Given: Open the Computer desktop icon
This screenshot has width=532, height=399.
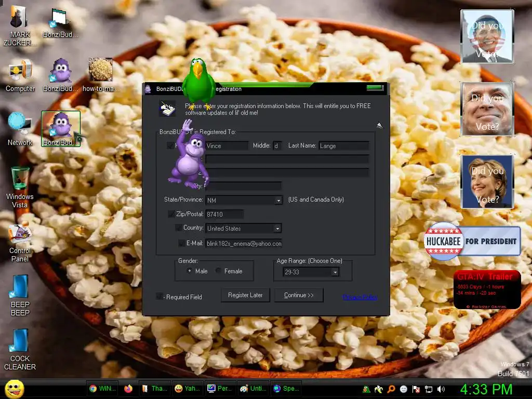Looking at the screenshot, I should [x=20, y=76].
